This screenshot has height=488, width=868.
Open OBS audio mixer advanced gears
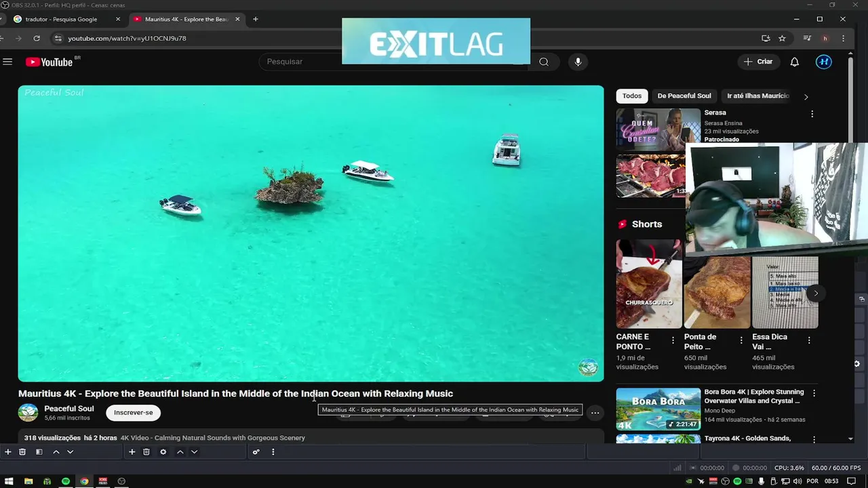point(256,452)
